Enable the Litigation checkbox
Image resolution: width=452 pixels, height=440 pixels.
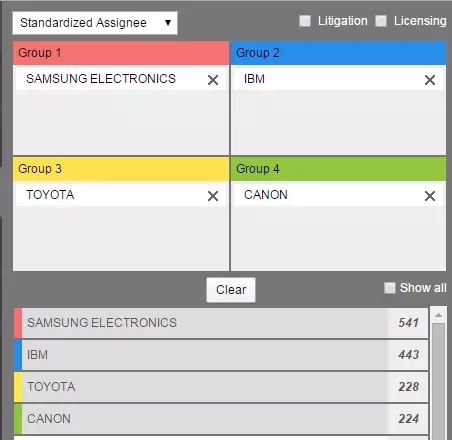tap(305, 21)
